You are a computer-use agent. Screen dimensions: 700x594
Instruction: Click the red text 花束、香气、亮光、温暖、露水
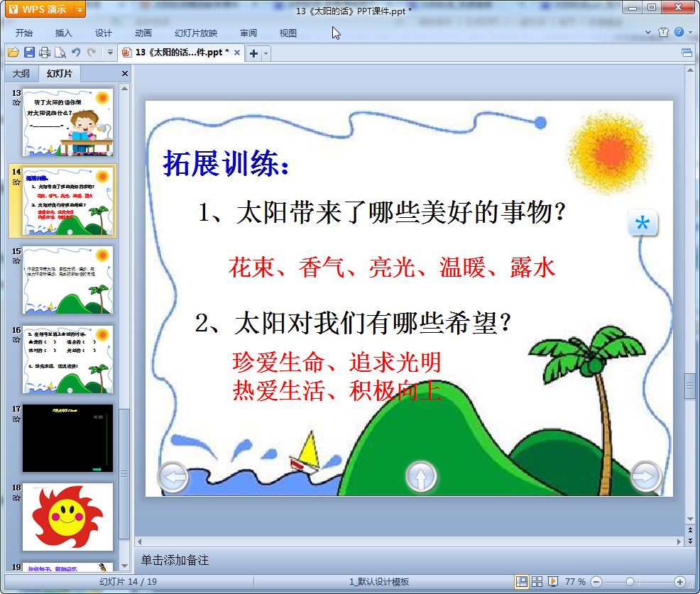pyautogui.click(x=392, y=268)
